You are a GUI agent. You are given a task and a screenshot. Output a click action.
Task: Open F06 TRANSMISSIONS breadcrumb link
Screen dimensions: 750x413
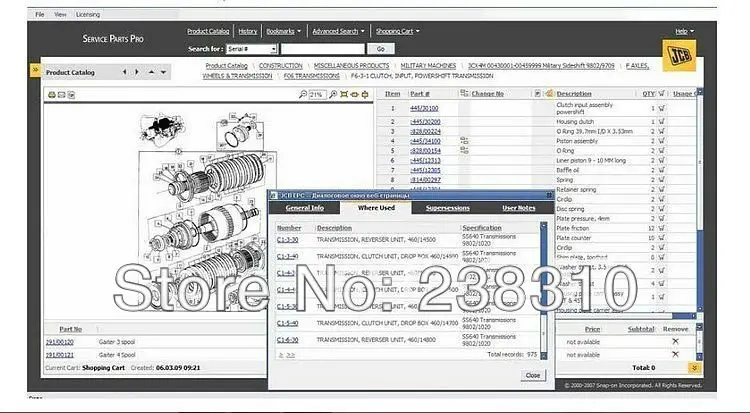point(311,76)
